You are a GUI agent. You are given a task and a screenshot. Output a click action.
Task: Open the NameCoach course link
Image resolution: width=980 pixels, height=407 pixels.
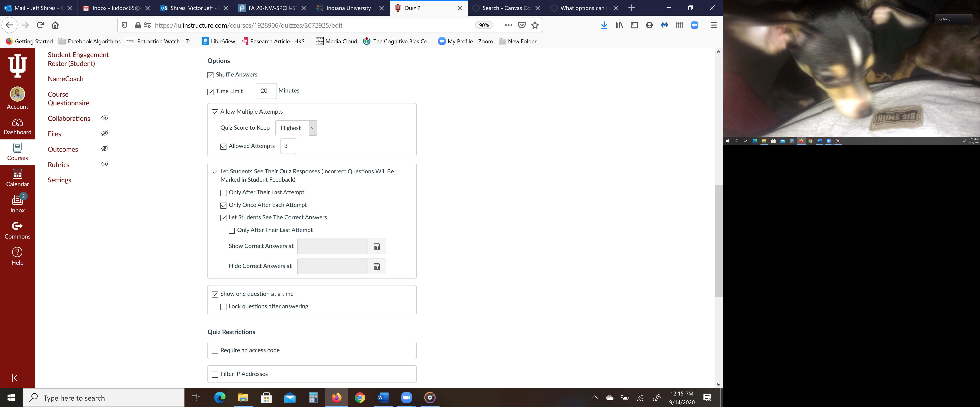66,79
